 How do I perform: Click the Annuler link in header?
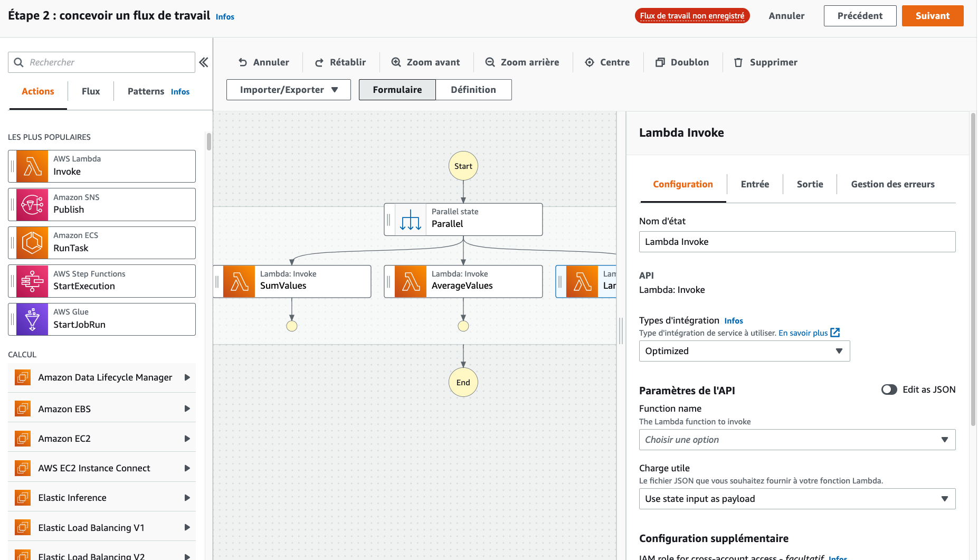(786, 16)
